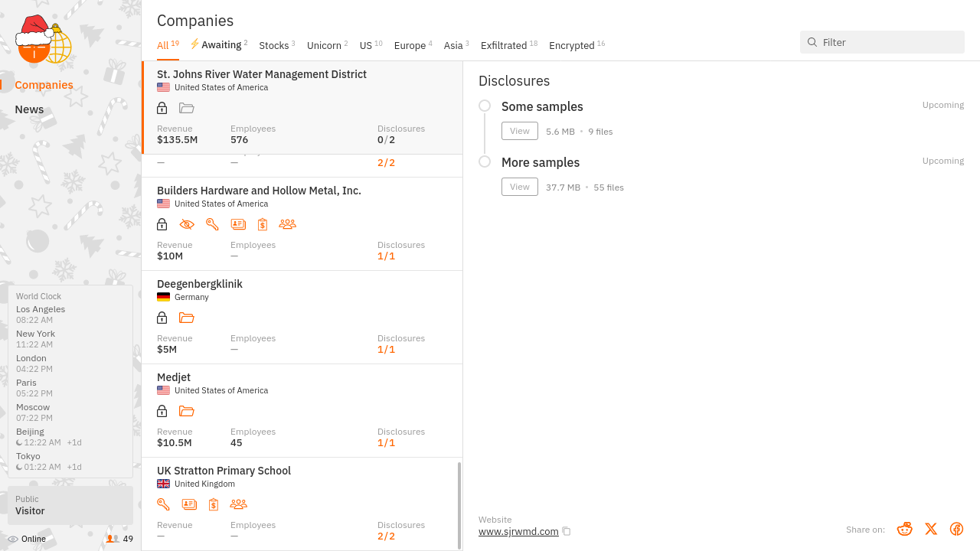
Task: Click folder icon on Deegenbergklinik card
Action: (x=187, y=318)
